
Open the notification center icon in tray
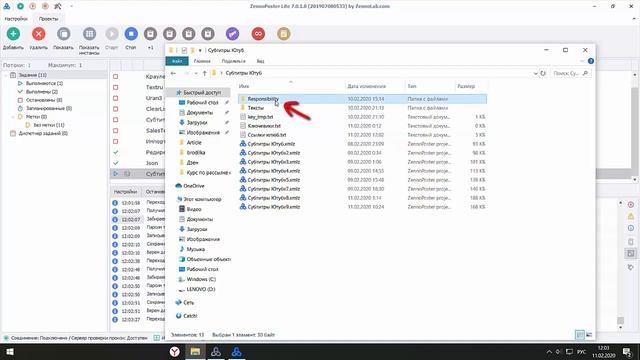627,351
